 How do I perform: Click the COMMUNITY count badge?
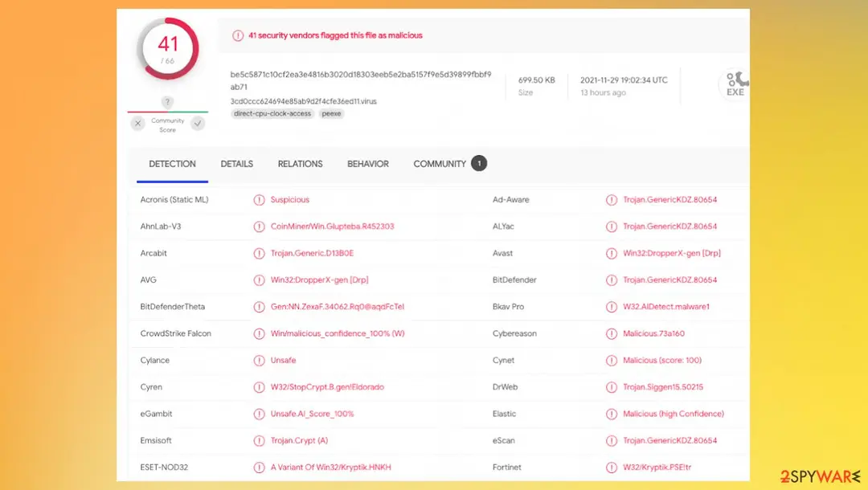[x=479, y=163]
